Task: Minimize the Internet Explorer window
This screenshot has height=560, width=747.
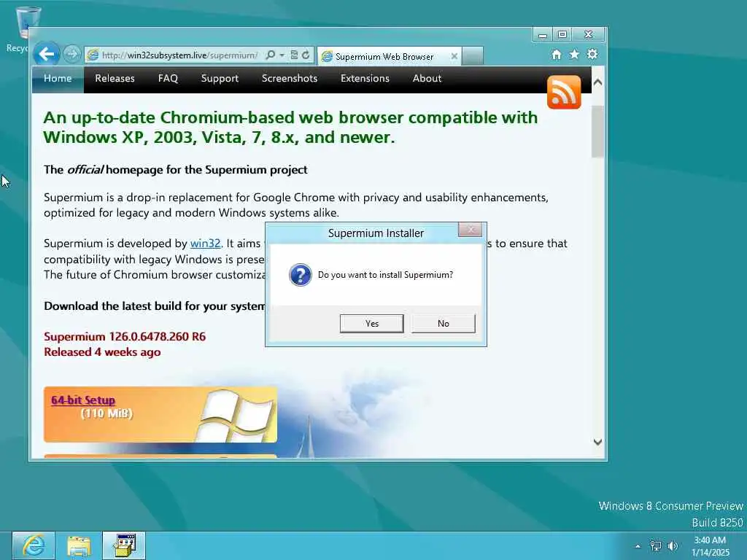Action: click(542, 35)
